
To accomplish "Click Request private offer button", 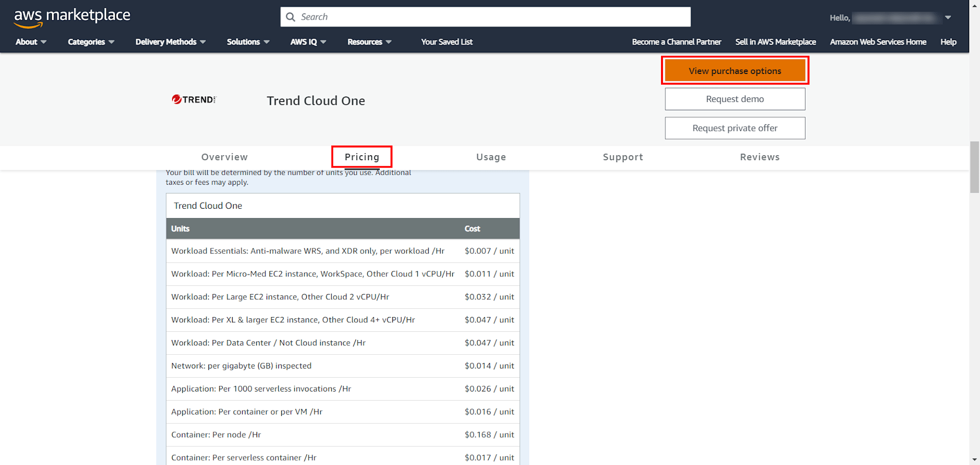I will [735, 128].
